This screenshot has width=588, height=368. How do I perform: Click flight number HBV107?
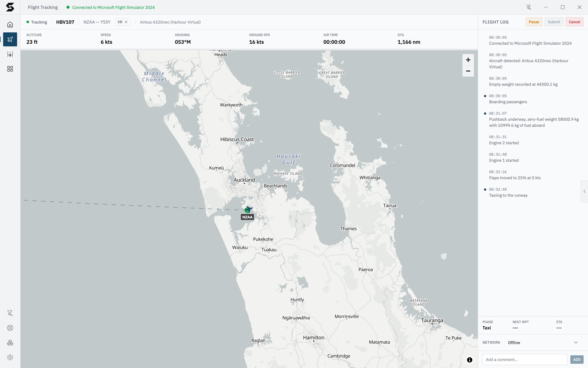click(x=65, y=22)
